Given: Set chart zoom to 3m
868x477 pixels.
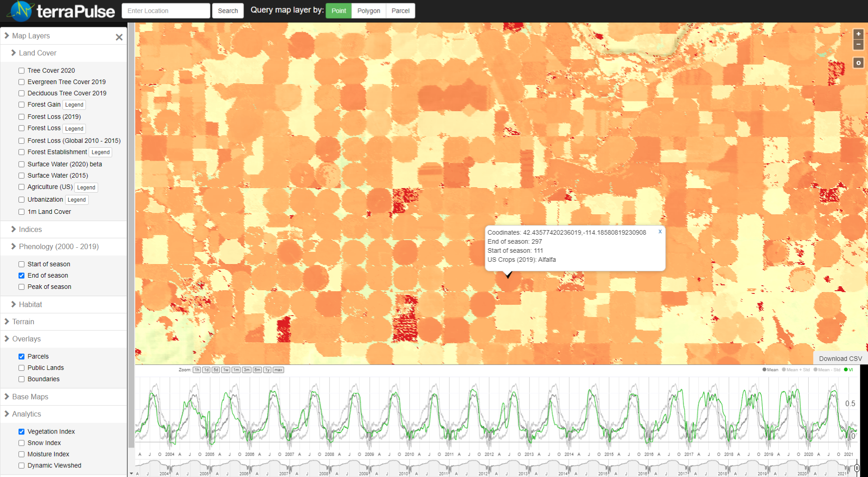Looking at the screenshot, I should pyautogui.click(x=246, y=370).
